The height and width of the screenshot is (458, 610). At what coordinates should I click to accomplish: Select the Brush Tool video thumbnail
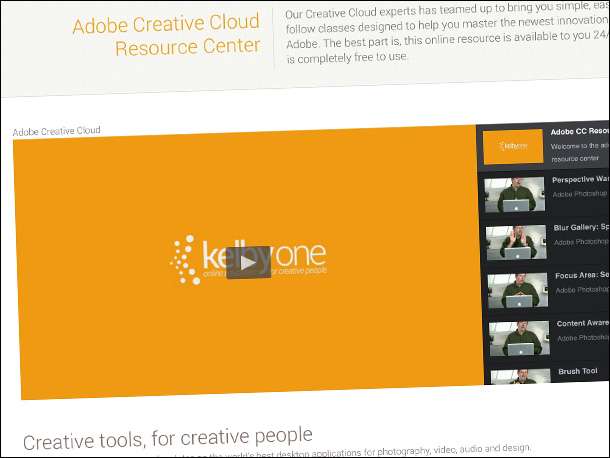(521, 377)
